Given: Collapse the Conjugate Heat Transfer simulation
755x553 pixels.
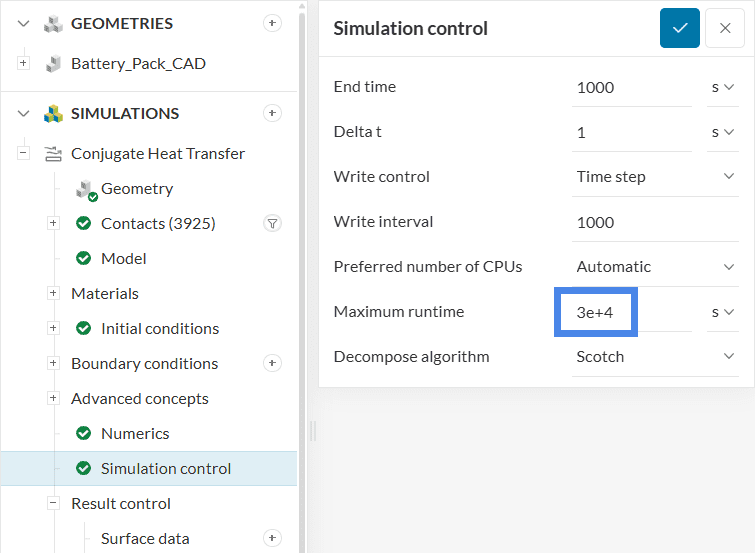Looking at the screenshot, I should click(x=24, y=153).
